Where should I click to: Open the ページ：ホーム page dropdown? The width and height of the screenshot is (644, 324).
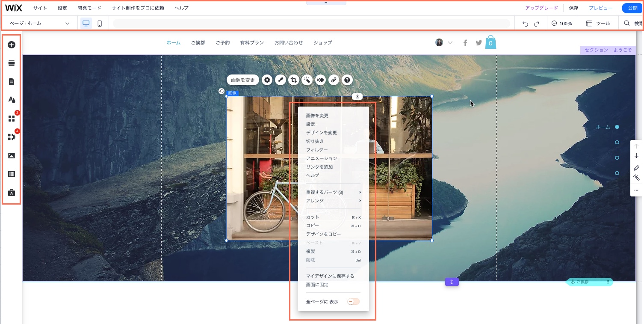pyautogui.click(x=39, y=24)
